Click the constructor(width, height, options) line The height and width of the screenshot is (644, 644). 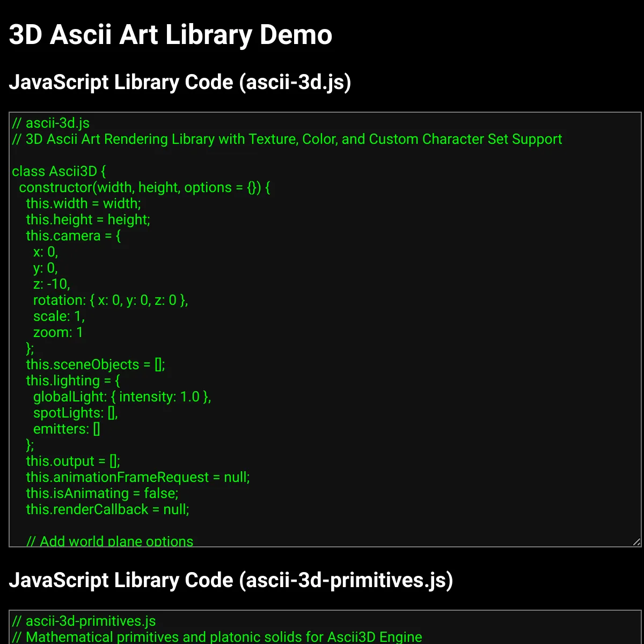(x=144, y=187)
